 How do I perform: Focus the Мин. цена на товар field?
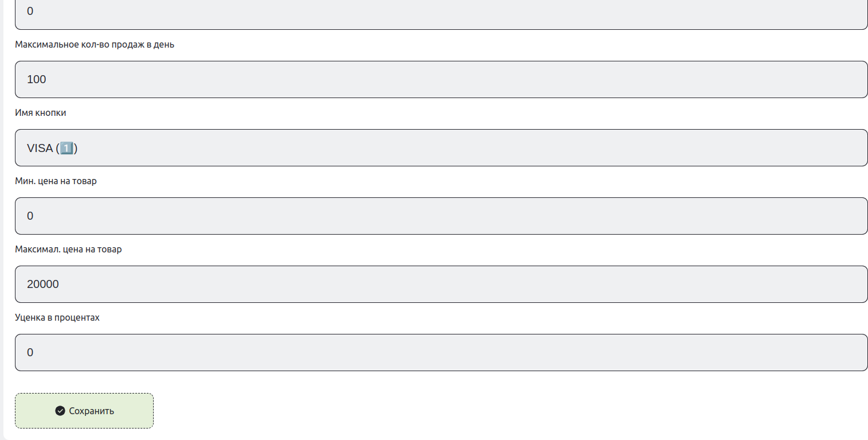[441, 216]
